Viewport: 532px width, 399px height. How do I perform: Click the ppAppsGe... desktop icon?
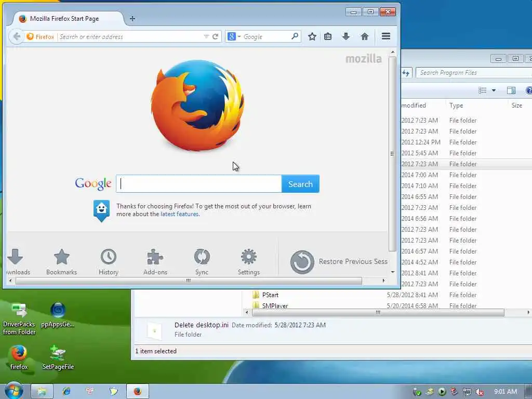[58, 315]
